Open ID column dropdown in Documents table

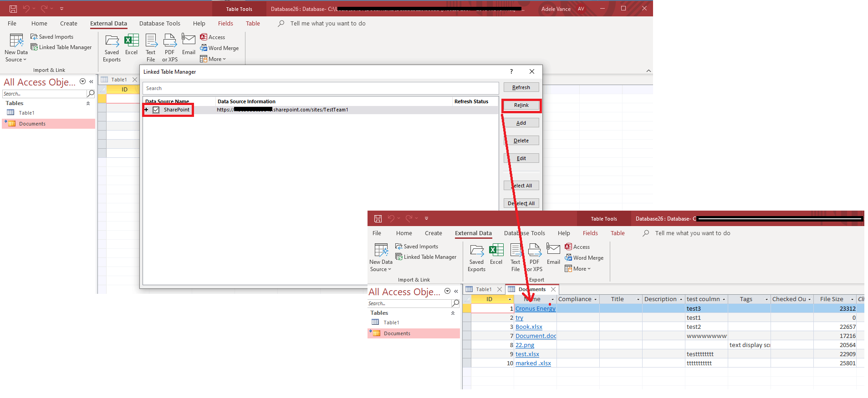510,299
